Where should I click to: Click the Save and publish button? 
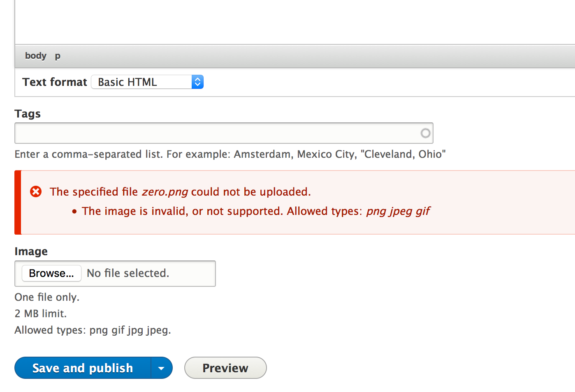point(83,368)
